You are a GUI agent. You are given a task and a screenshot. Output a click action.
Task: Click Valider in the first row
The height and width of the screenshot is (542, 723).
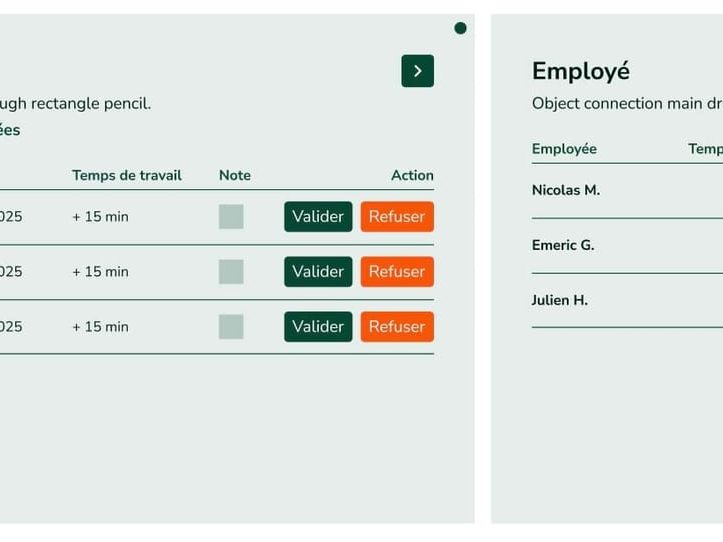[318, 217]
